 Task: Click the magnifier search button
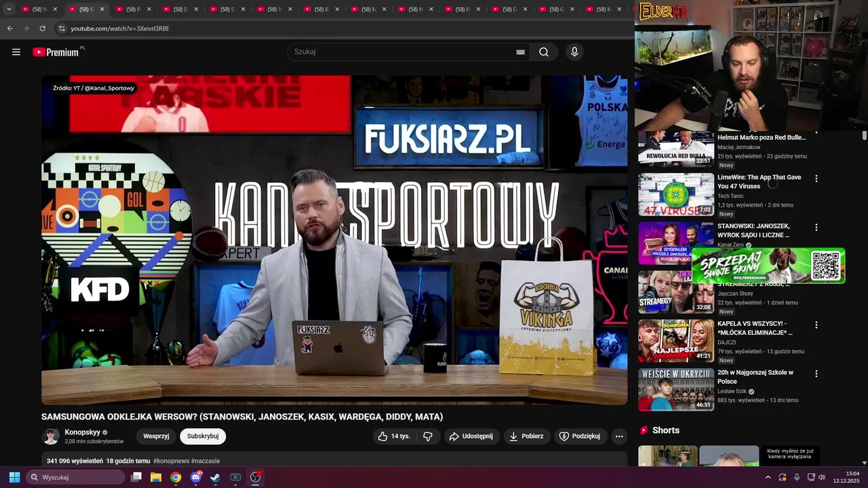click(544, 52)
